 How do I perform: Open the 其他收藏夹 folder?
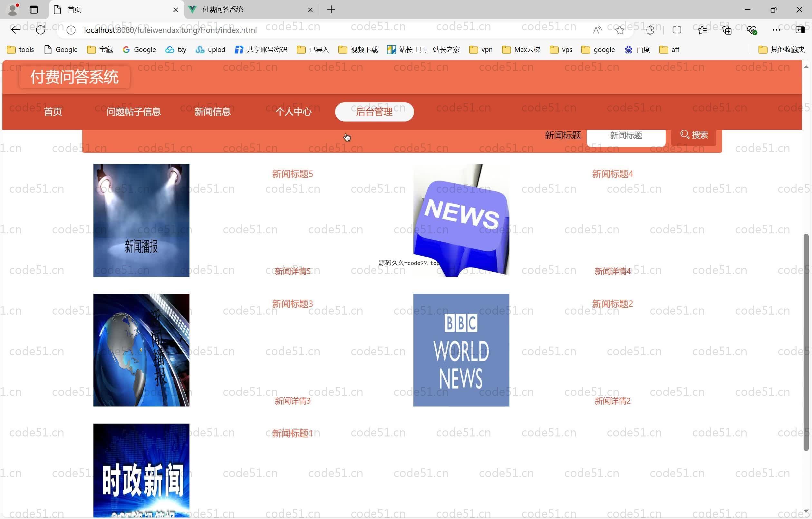pyautogui.click(x=781, y=50)
